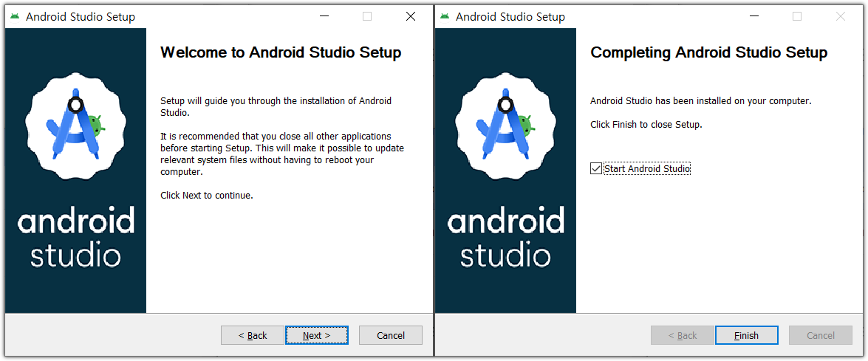
Task: Click the 'Welcome to Android Studio Setup' heading
Action: pos(281,53)
